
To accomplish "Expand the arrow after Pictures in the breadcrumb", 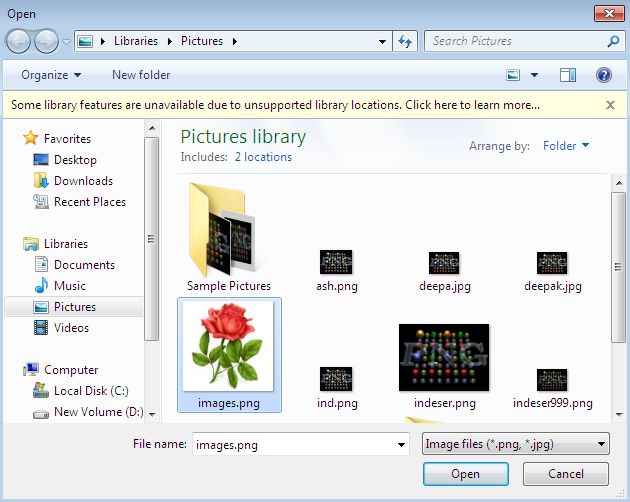I will coord(235,41).
